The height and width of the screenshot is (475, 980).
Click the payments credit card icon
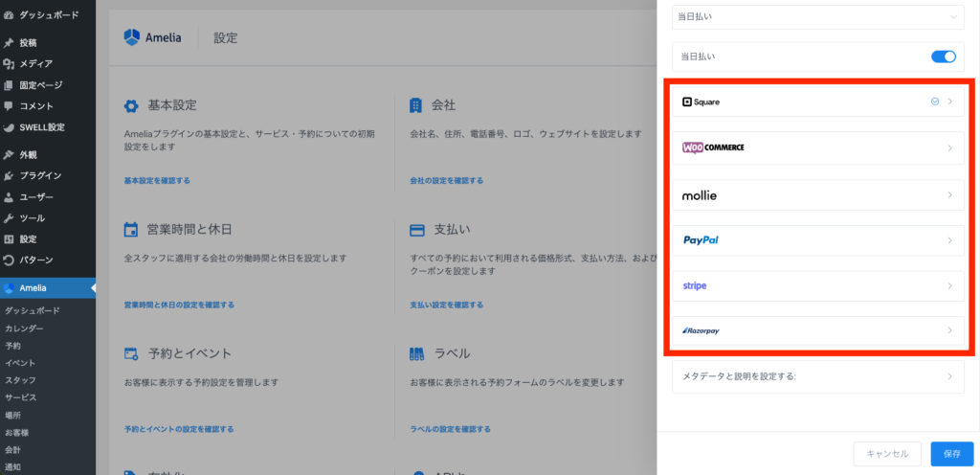pyautogui.click(x=416, y=230)
